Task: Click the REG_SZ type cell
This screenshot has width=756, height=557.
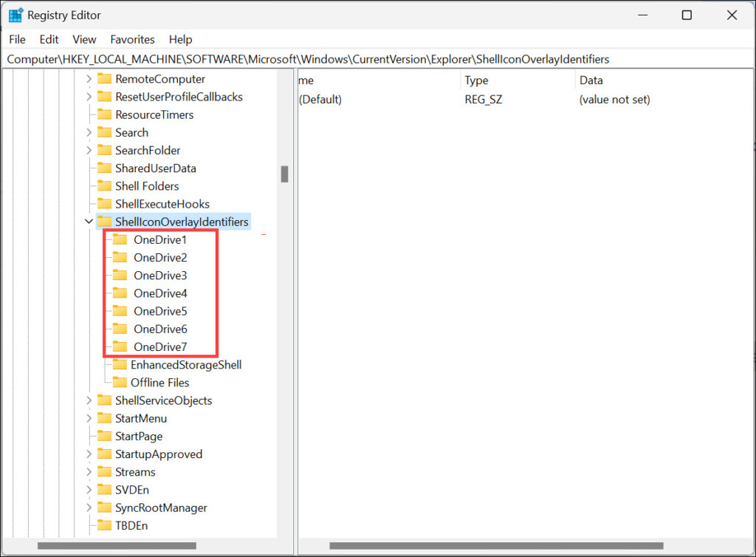Action: 483,99
